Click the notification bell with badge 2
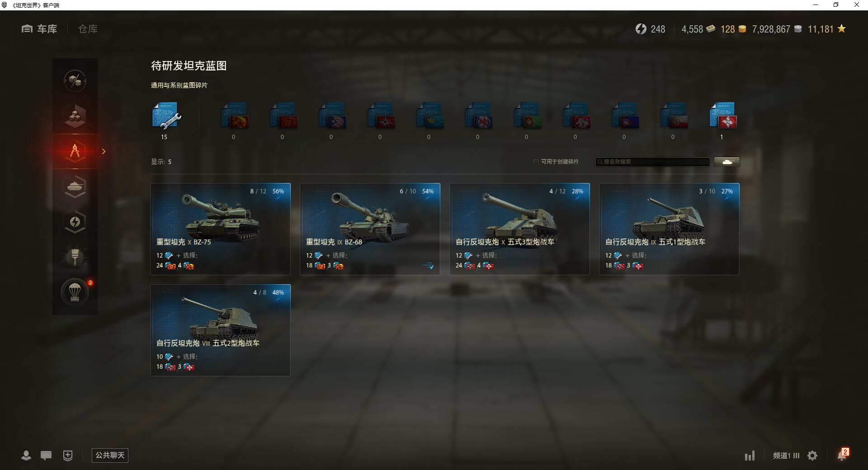Image resolution: width=868 pixels, height=470 pixels. (x=843, y=455)
